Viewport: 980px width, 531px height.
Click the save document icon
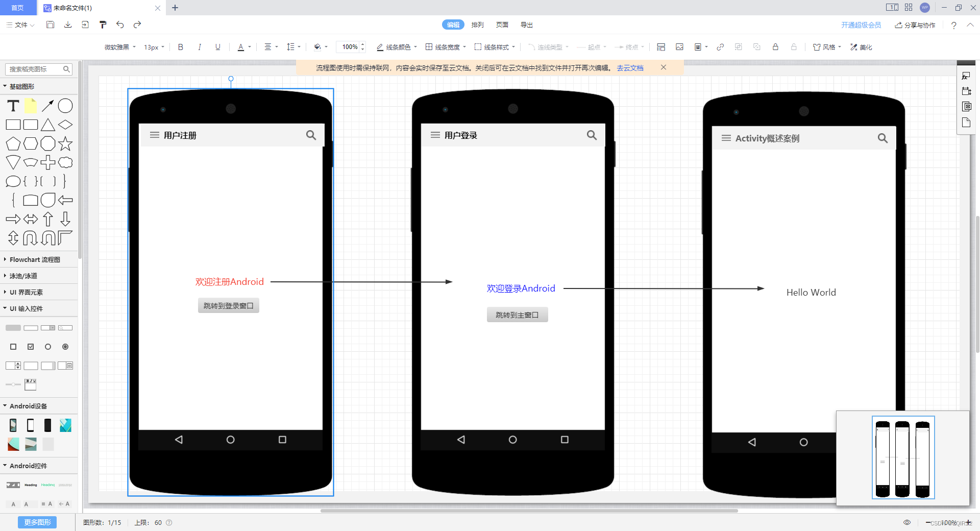click(50, 25)
